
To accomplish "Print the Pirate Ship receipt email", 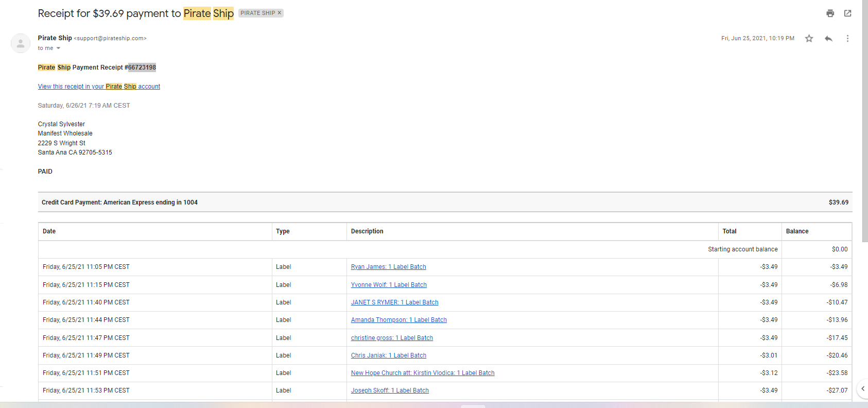I will tap(830, 13).
